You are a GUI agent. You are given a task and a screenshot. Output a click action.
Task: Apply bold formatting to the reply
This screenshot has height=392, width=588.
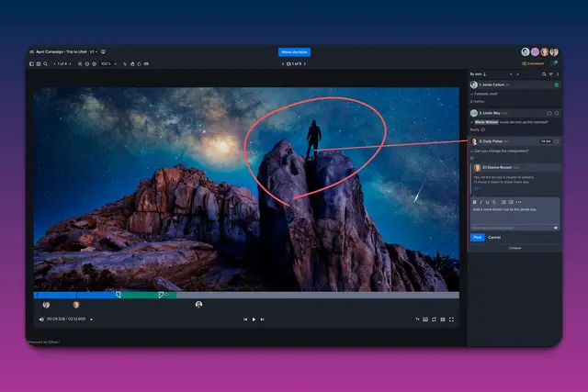tap(475, 201)
